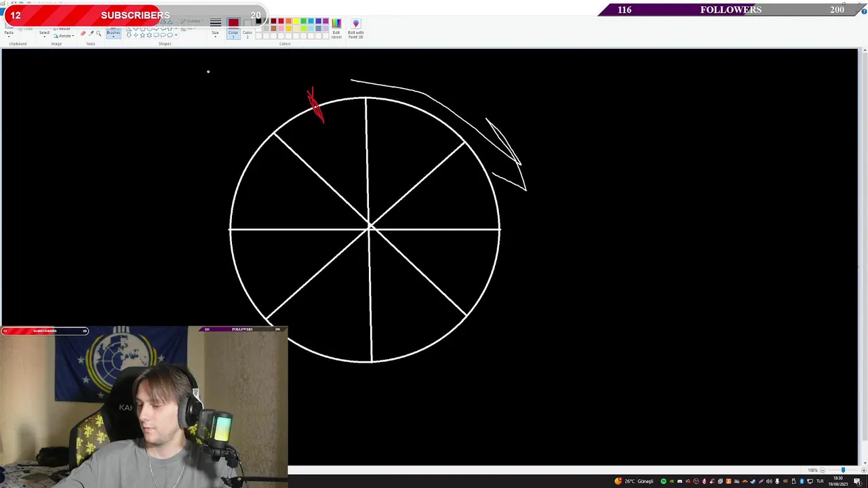Pick the Diamond shape
Image resolution: width=868 pixels, height=488 pixels.
click(x=136, y=29)
